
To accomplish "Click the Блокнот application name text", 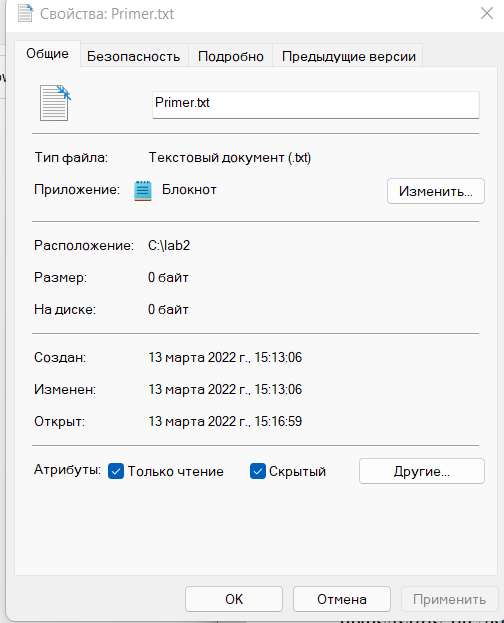I will [189, 190].
